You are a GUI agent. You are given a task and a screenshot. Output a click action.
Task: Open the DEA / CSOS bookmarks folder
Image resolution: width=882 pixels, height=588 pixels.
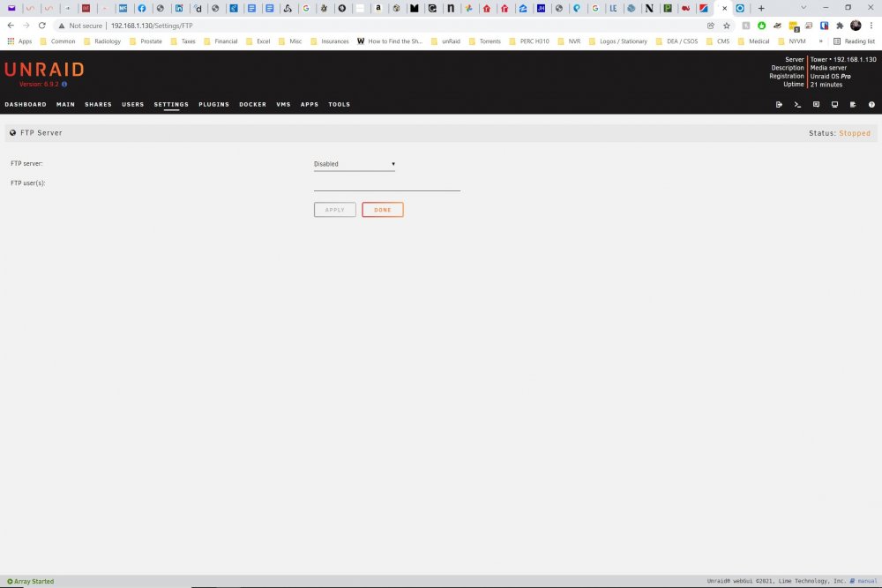pyautogui.click(x=676, y=41)
